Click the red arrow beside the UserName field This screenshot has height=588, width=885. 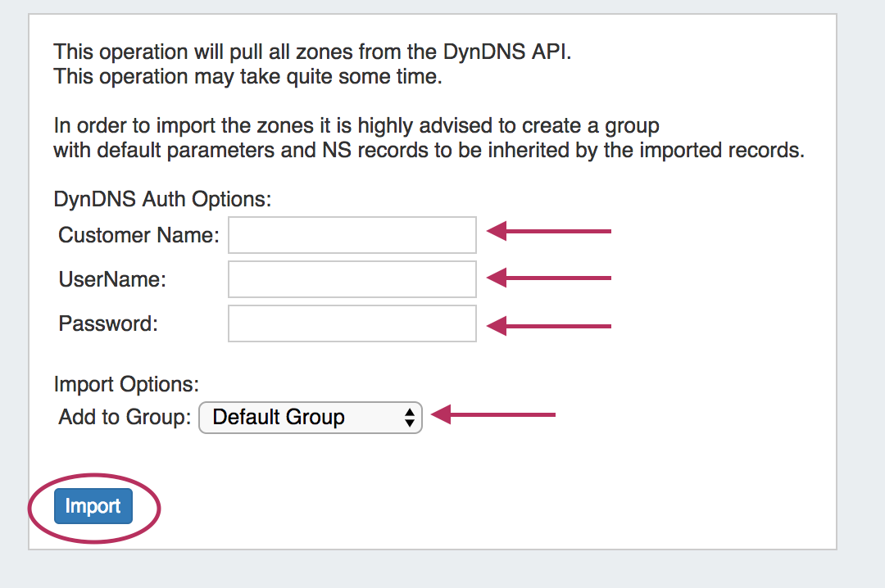coord(549,278)
